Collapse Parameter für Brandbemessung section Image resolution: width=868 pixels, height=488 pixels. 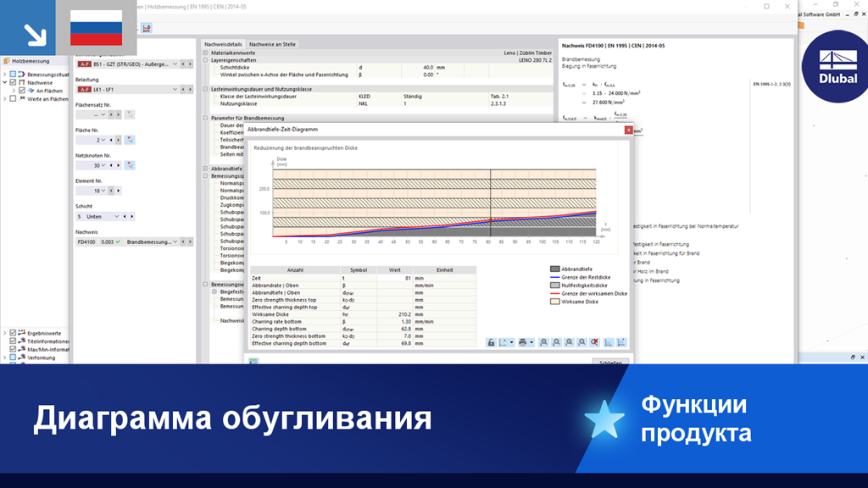click(x=205, y=118)
